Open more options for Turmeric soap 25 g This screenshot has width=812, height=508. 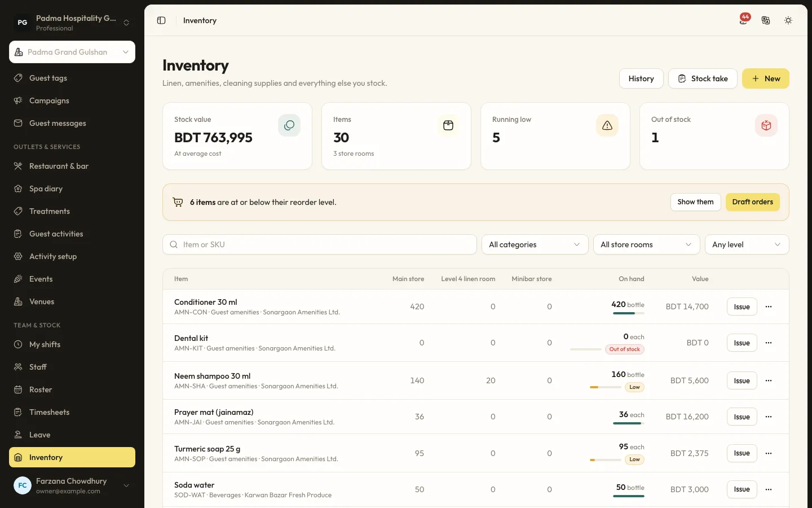[769, 453]
